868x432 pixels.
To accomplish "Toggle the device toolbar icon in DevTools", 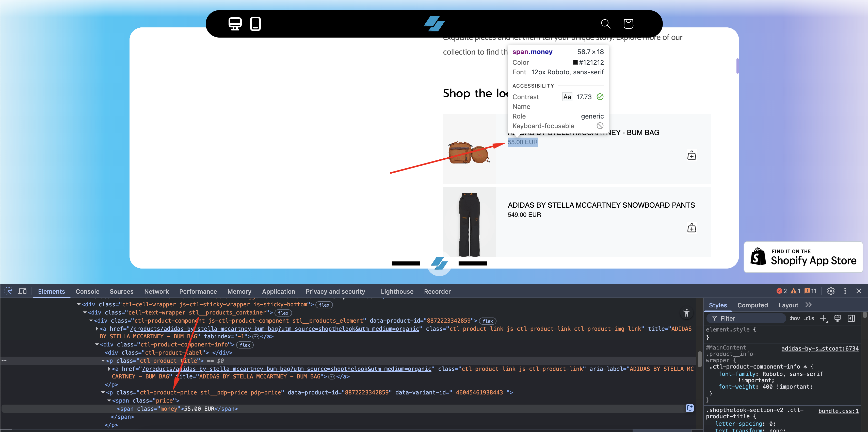I will pyautogui.click(x=22, y=291).
